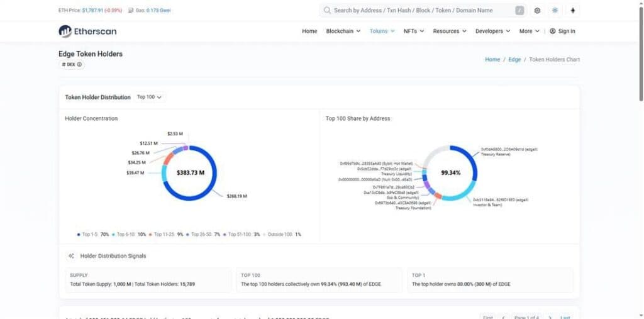Click the $268.19 M chart label
644x319 pixels.
tap(236, 196)
